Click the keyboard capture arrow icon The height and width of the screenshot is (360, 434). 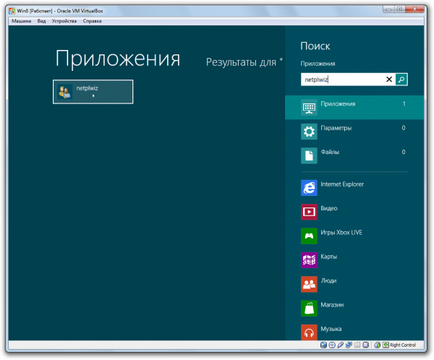(x=386, y=345)
